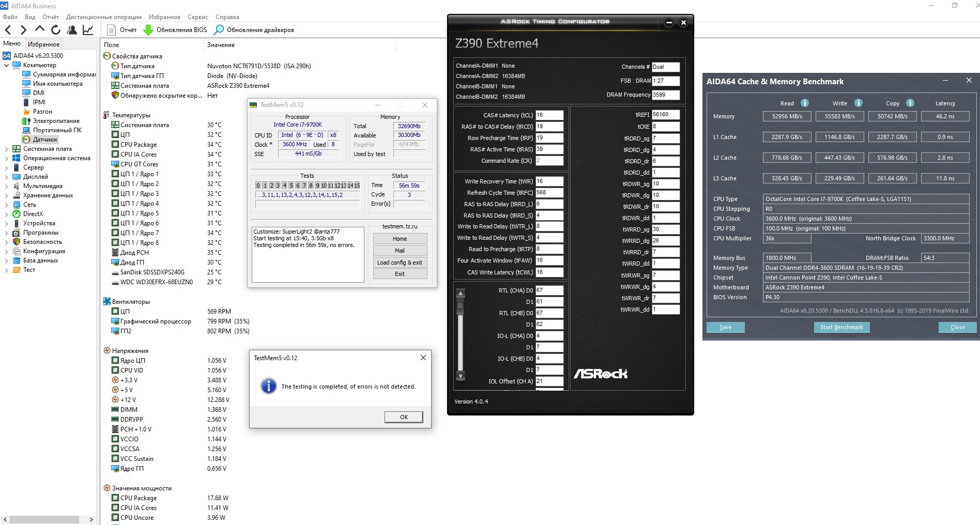Click the tree pane horizontal scrollbar right arrow
980x525 pixels.
pyautogui.click(x=91, y=519)
